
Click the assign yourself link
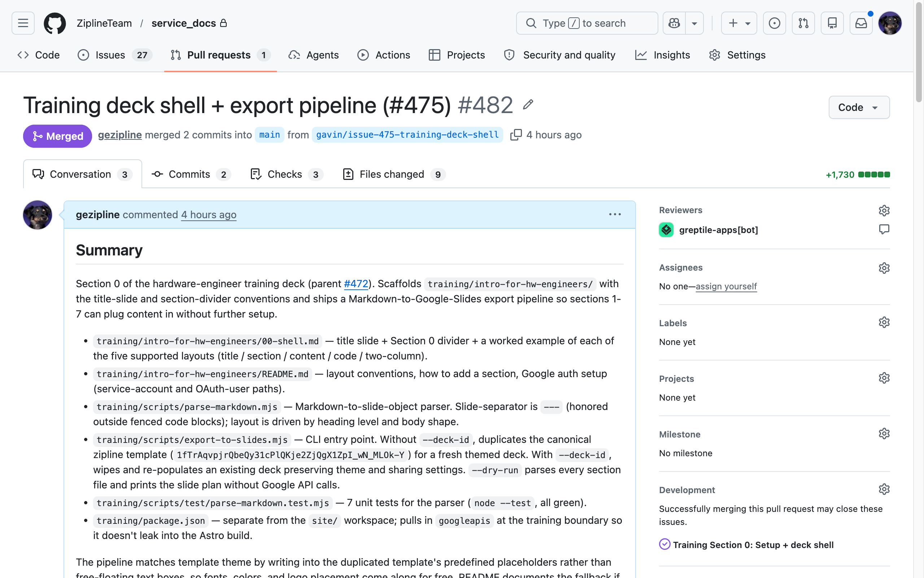tap(726, 286)
